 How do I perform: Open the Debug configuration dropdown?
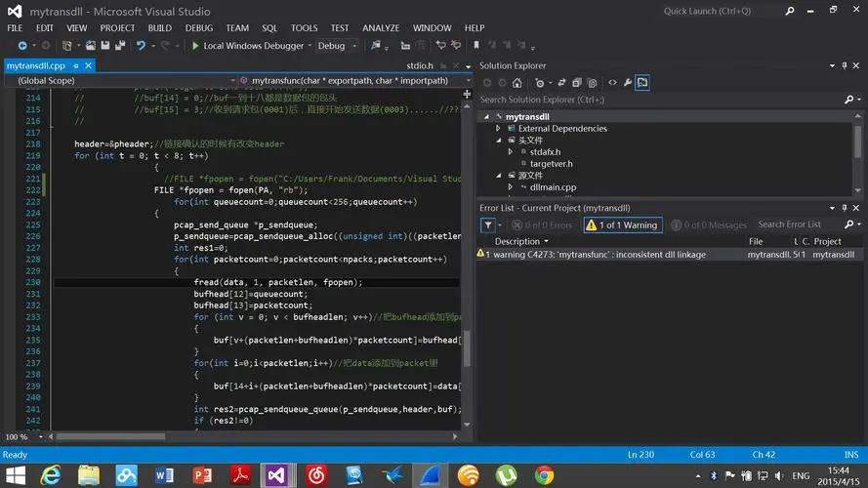pos(337,46)
